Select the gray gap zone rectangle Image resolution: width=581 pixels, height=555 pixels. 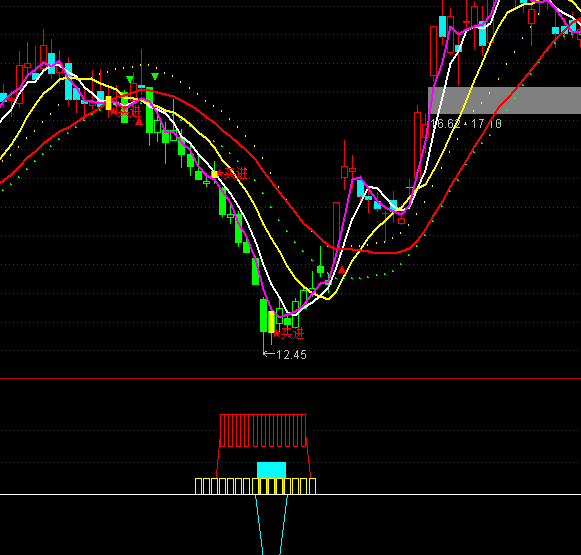coord(504,100)
